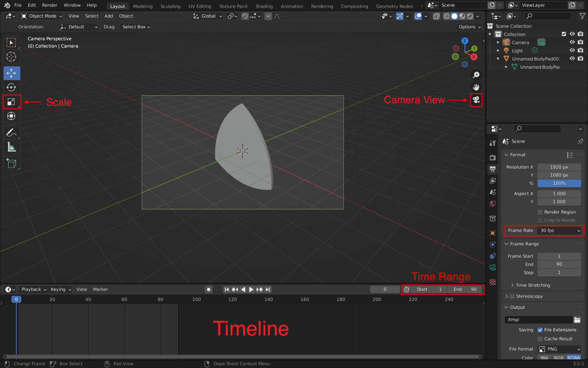Click the 100% resolution percentage slider
Viewport: 588px width, 368px height.
click(559, 183)
